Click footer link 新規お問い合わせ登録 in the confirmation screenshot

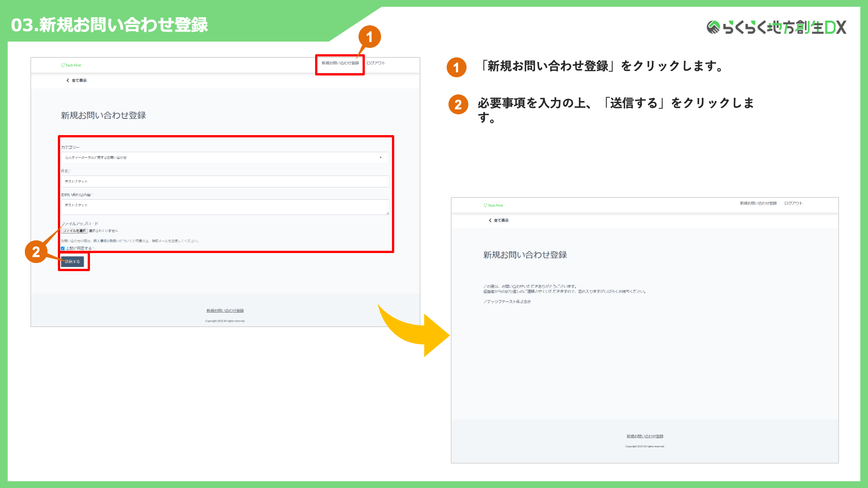tap(645, 436)
